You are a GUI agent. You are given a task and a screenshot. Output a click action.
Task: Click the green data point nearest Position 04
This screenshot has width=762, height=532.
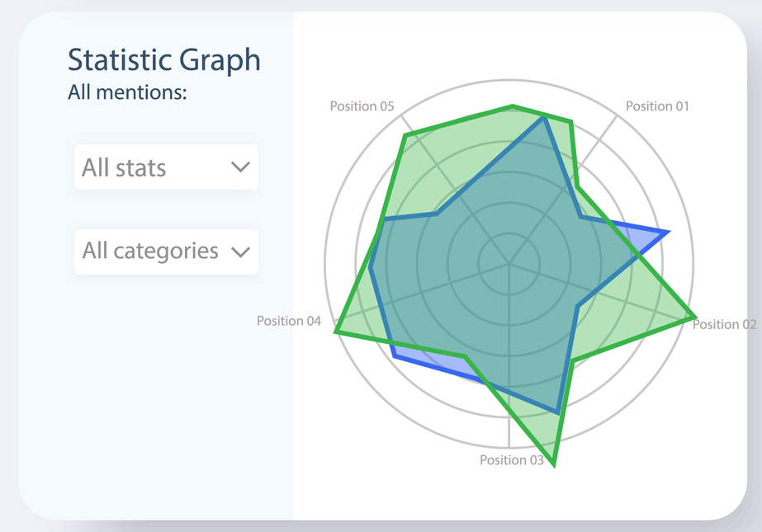pos(336,332)
